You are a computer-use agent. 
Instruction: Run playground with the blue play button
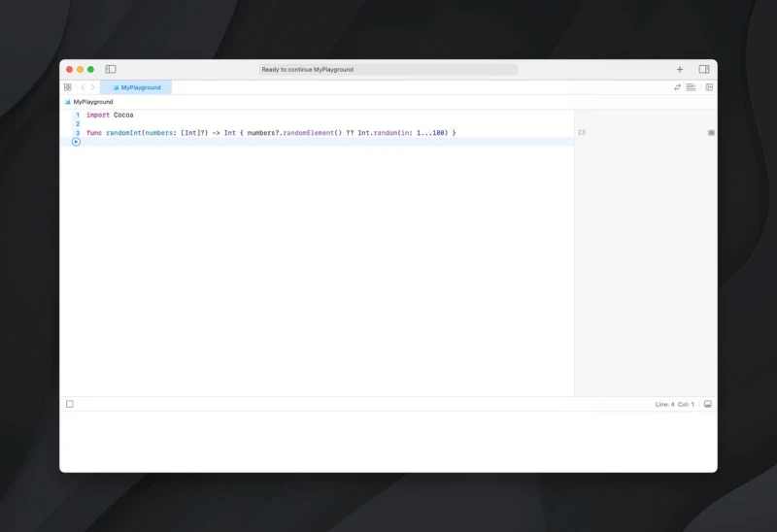click(x=76, y=142)
